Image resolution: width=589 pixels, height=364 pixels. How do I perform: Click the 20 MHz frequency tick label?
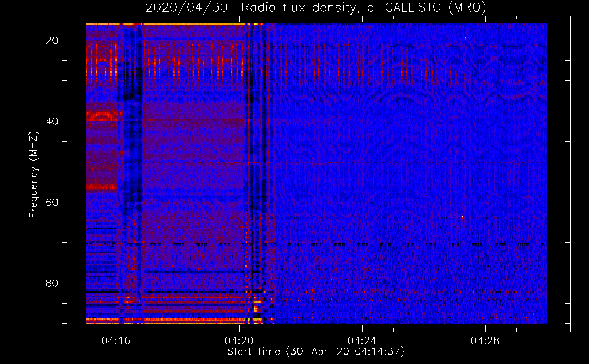[x=52, y=40]
